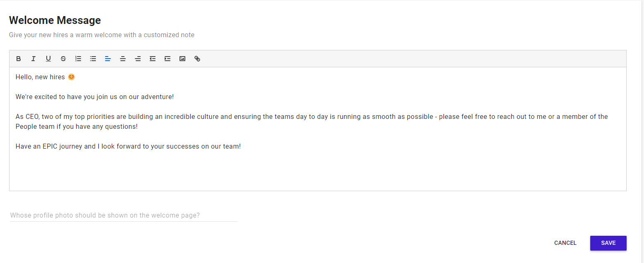Center-align the message text
The width and height of the screenshot is (644, 263).
pos(123,59)
